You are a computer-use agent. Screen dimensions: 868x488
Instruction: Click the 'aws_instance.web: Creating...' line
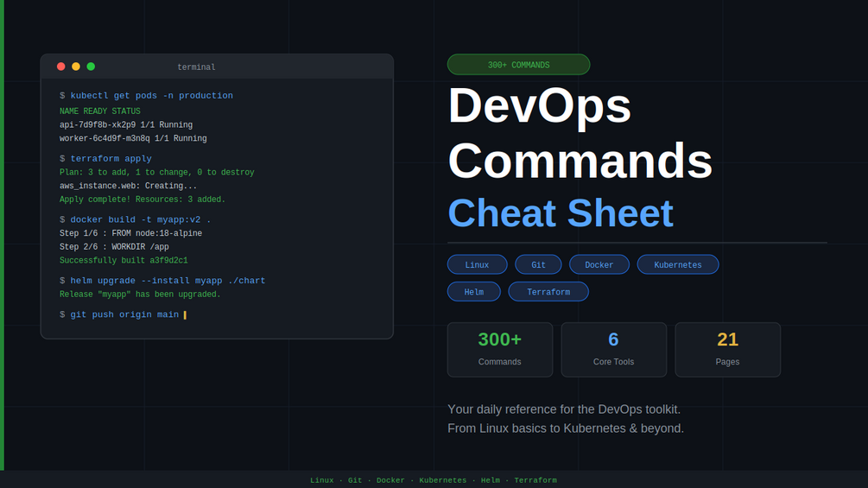pyautogui.click(x=128, y=186)
